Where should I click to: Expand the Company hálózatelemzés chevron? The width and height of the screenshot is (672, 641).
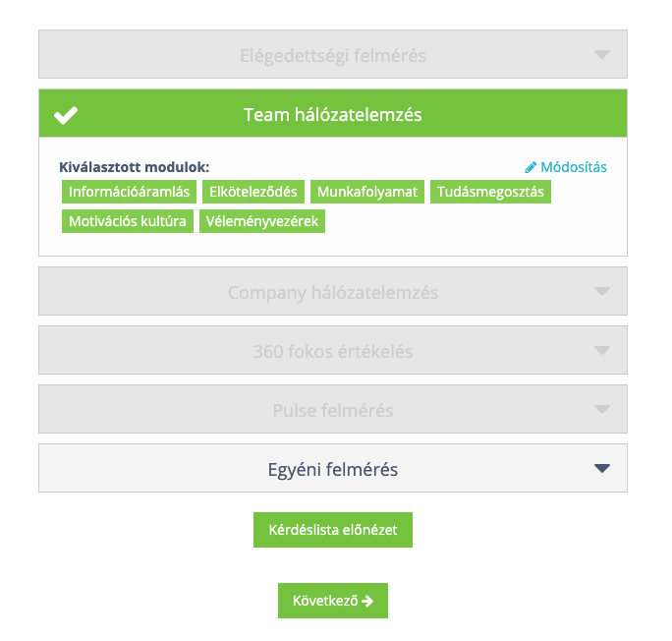tap(602, 292)
